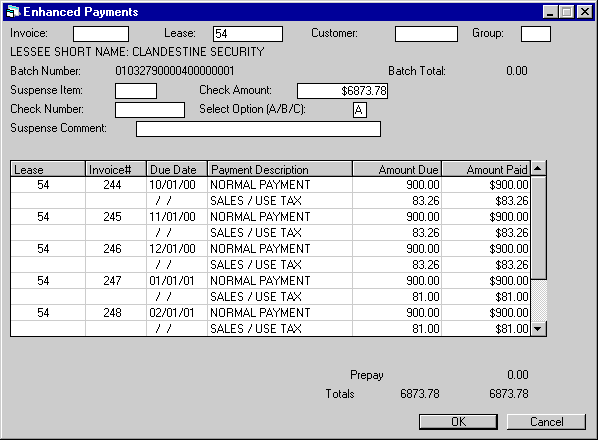
Task: Click the Due Date column header
Action: click(x=177, y=169)
